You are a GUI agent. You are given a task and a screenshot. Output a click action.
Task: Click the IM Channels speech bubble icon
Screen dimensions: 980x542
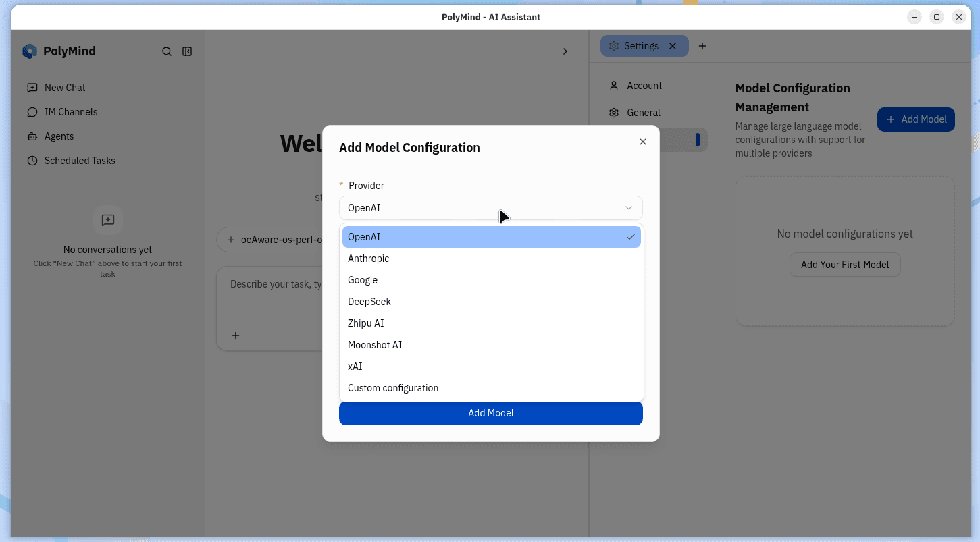pos(32,112)
